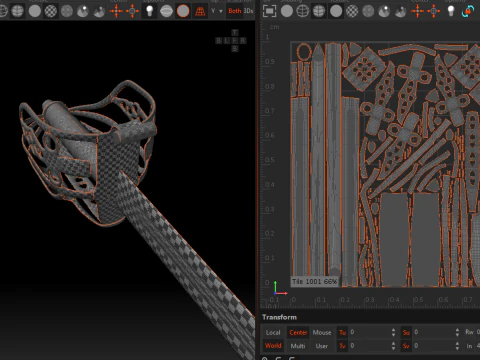Select flat shading sphere in the UV view
The height and width of the screenshot is (360, 480).
tap(287, 11)
